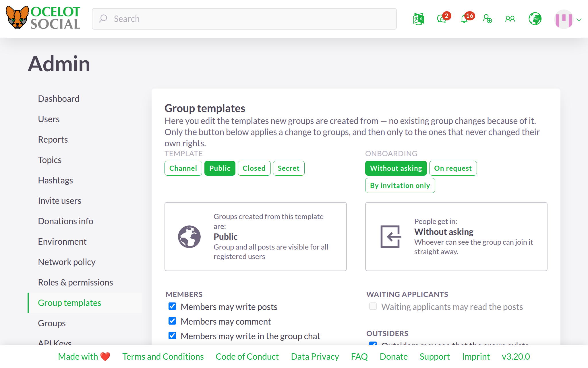Select the Secret template
588x368 pixels.
coord(289,168)
